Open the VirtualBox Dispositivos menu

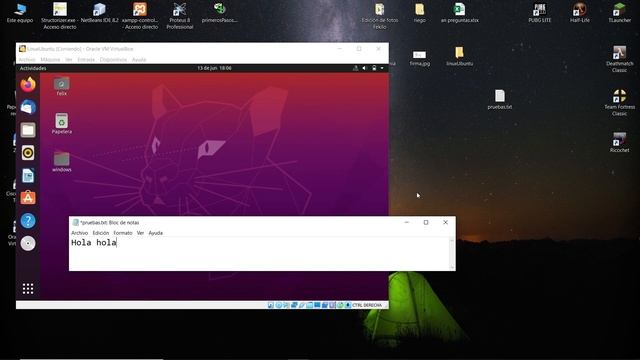pos(113,60)
